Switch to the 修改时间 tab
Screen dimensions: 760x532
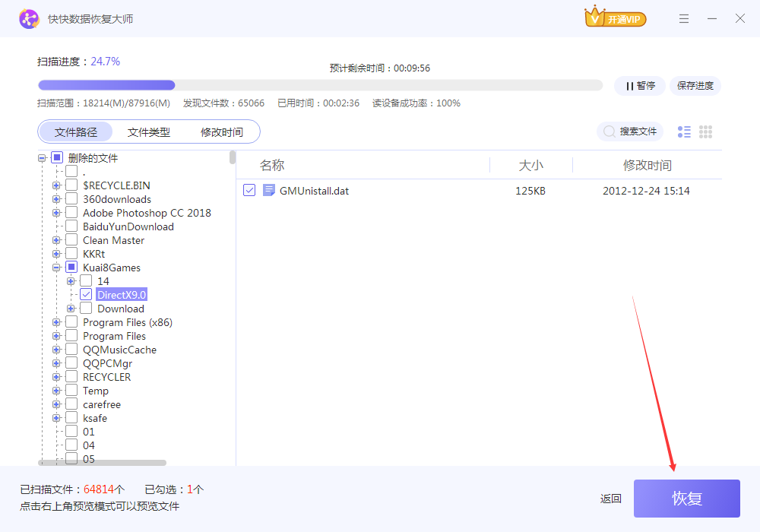[222, 132]
